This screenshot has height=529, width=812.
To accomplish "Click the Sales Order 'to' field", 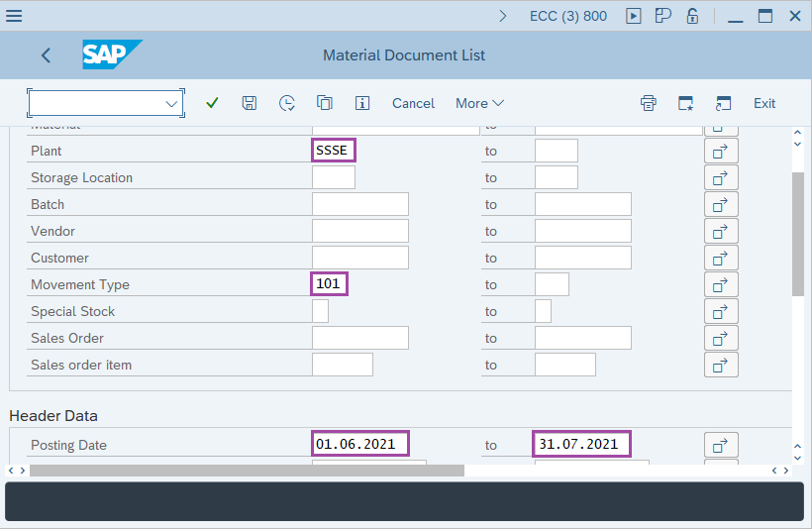I will click(x=582, y=338).
